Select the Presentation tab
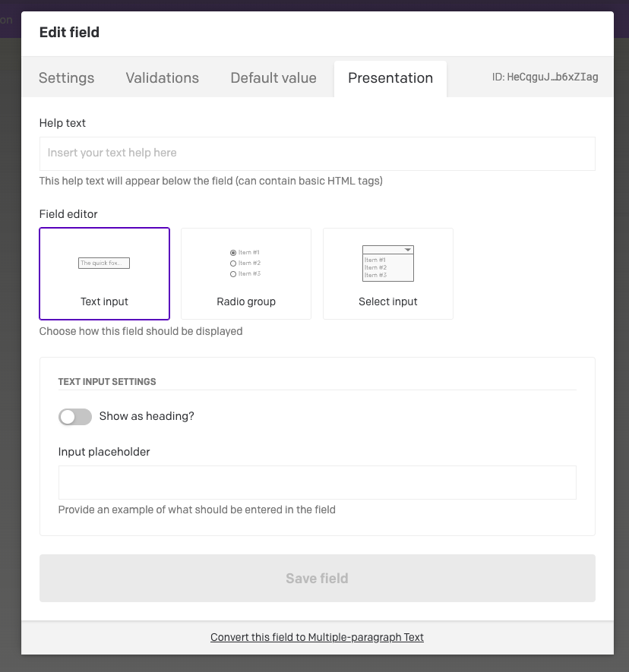The width and height of the screenshot is (629, 672). click(390, 78)
